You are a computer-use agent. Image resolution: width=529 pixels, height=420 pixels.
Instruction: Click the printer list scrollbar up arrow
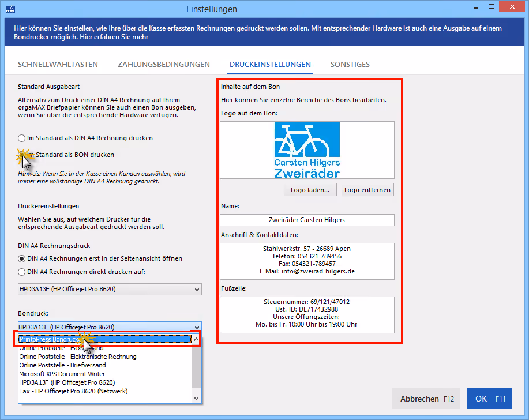[196, 339]
